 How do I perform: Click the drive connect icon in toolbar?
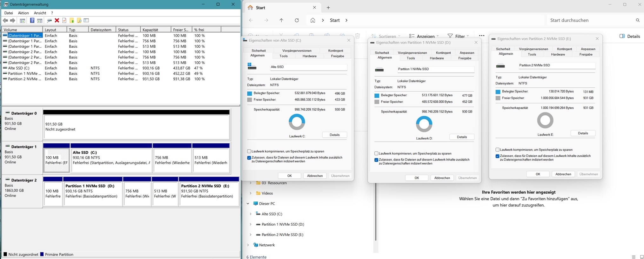(x=49, y=20)
